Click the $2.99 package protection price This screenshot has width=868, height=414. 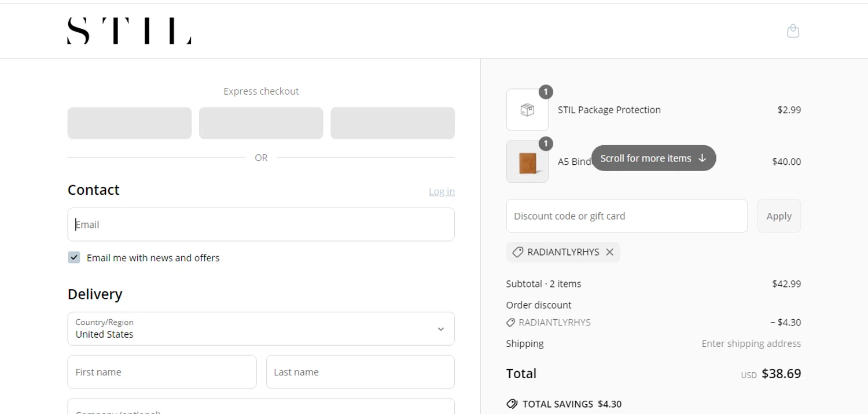pyautogui.click(x=789, y=110)
